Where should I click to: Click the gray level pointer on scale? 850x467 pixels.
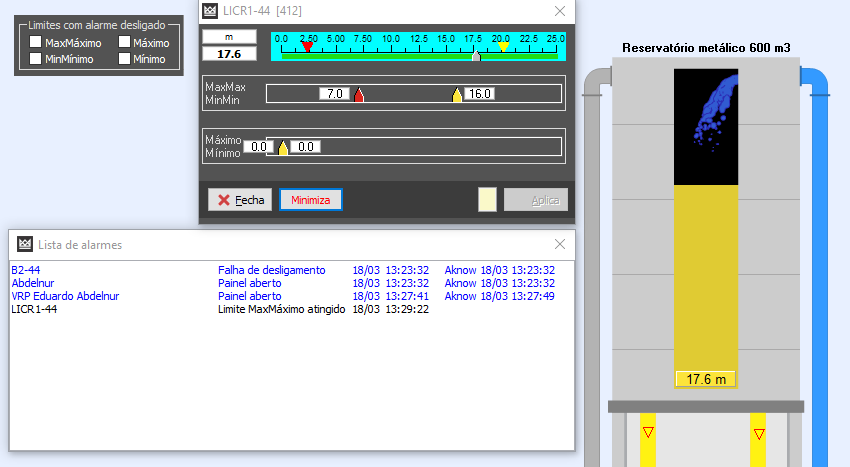(x=476, y=55)
